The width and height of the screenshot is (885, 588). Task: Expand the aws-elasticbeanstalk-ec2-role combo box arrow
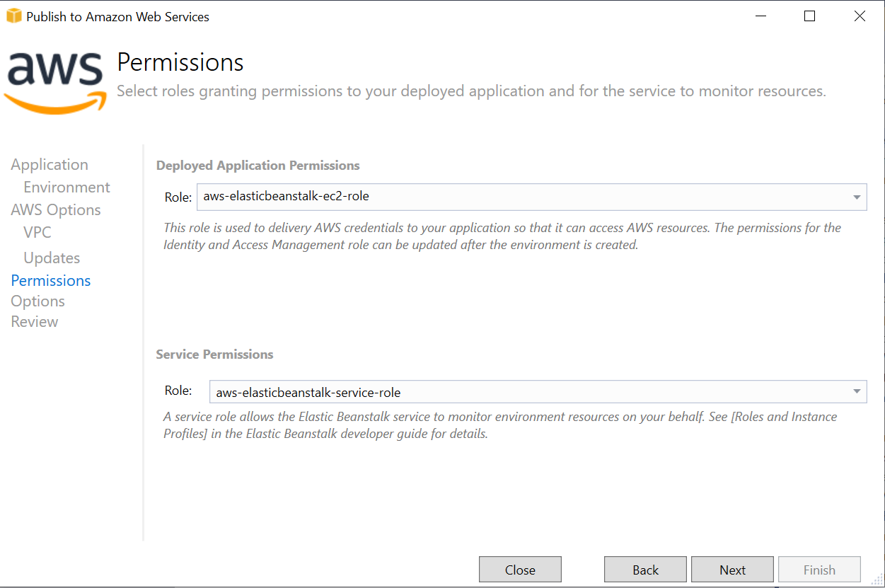856,196
